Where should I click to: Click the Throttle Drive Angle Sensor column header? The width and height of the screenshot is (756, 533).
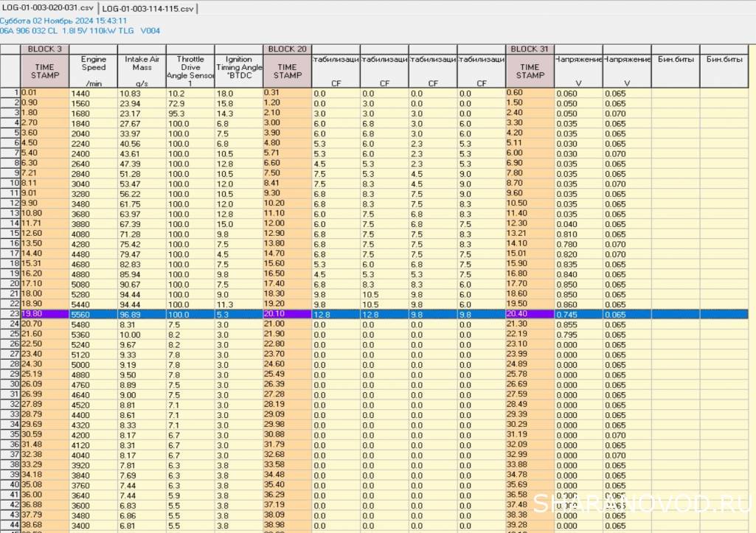point(190,70)
